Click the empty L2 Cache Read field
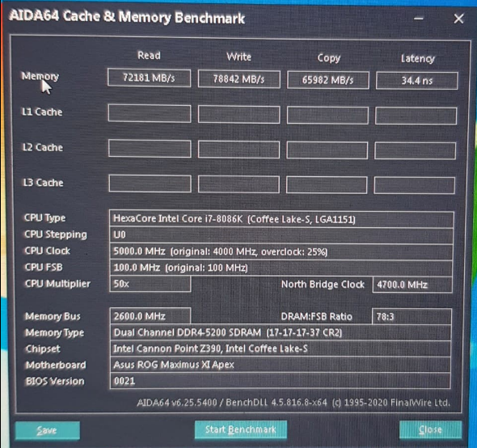The image size is (477, 448). coord(150,149)
